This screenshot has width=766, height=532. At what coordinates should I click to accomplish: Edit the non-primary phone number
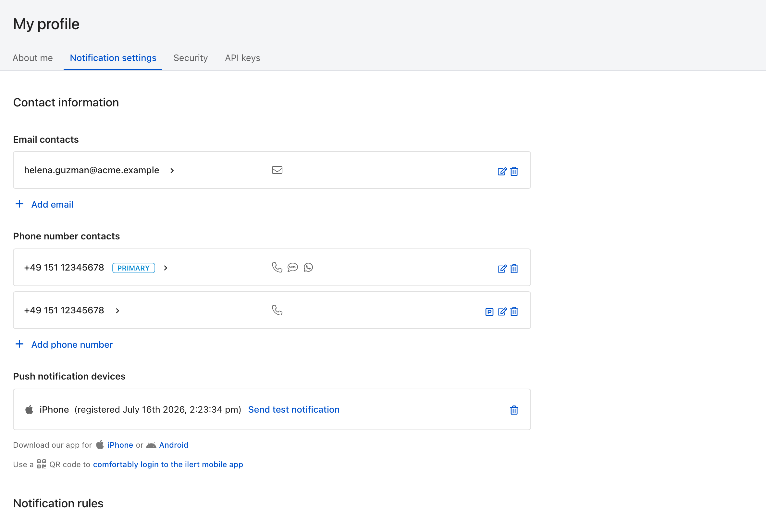click(x=502, y=312)
